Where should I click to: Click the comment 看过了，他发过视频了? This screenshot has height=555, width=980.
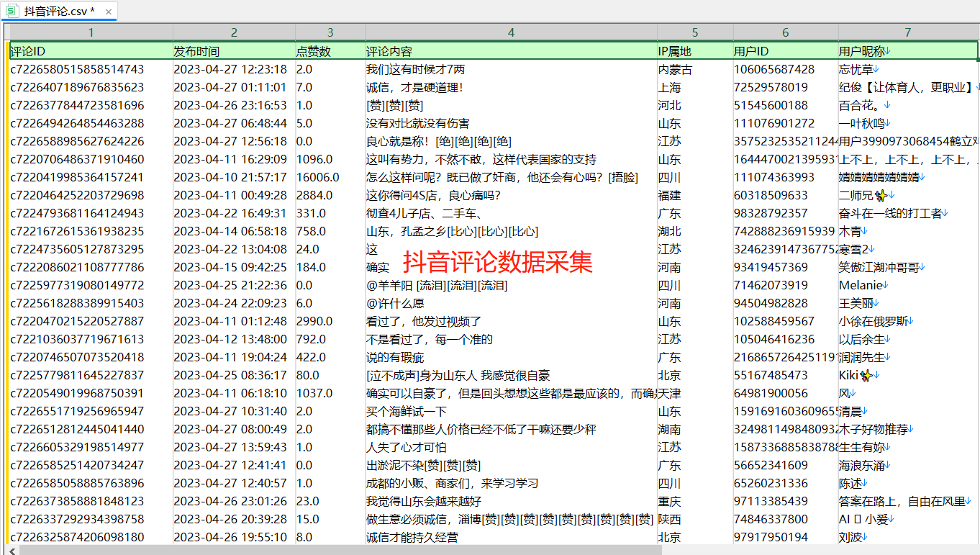[424, 321]
